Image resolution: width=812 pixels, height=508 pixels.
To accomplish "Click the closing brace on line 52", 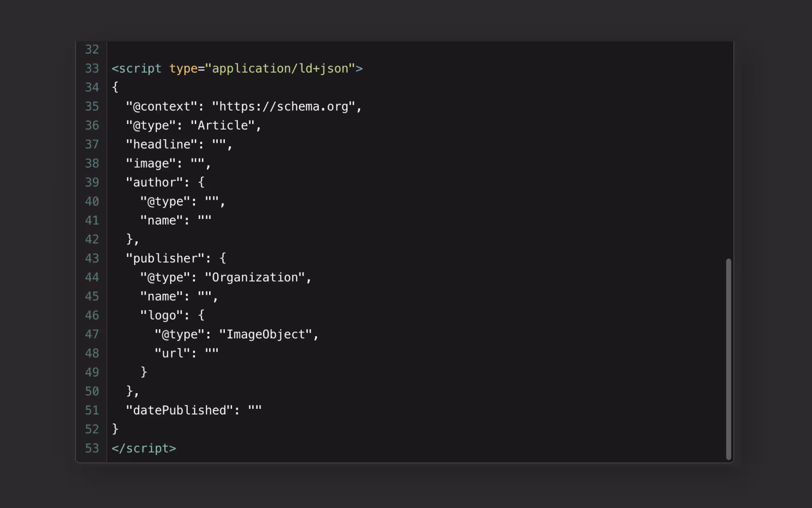I will tap(115, 429).
